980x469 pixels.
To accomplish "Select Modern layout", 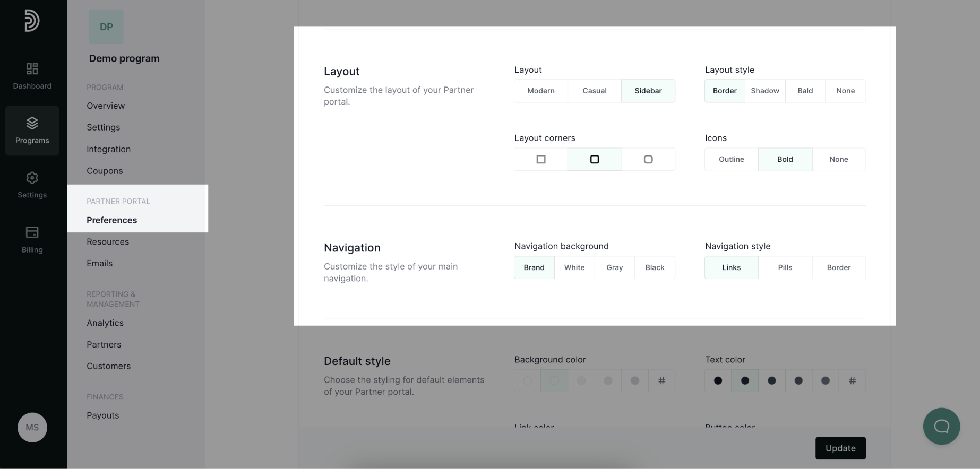I will (x=541, y=91).
